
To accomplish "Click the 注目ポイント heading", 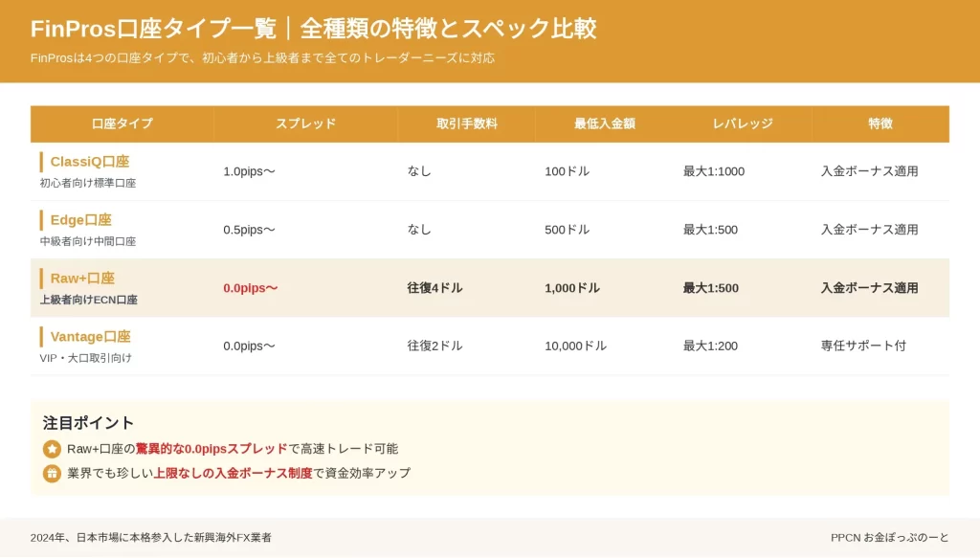I will click(88, 423).
